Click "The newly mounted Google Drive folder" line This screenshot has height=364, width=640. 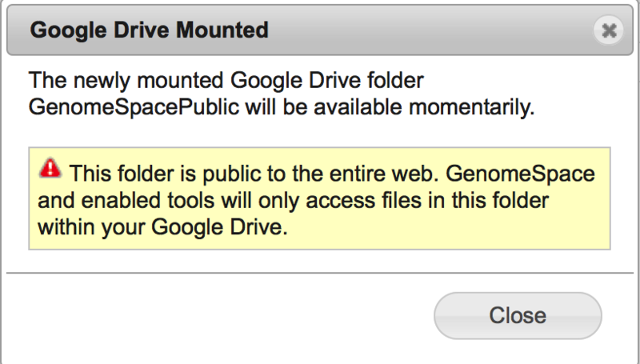coord(226,80)
